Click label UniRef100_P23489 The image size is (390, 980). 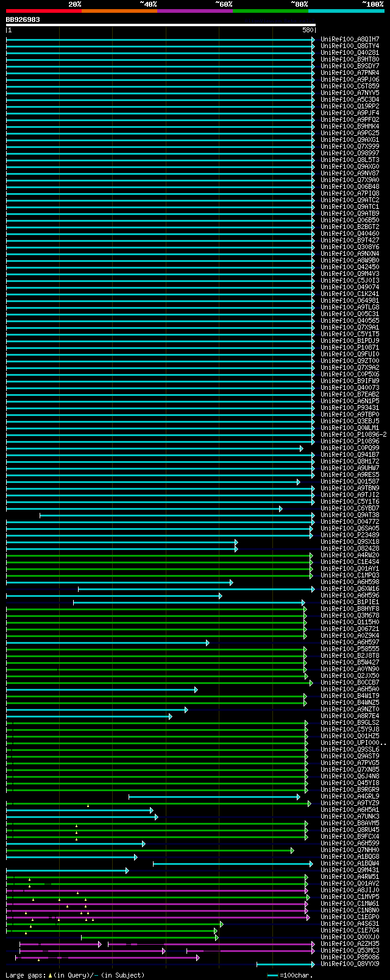click(x=350, y=535)
